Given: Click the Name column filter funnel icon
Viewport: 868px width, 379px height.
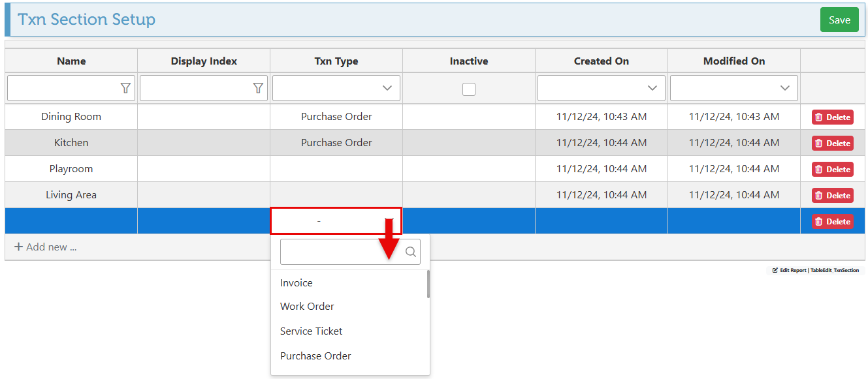Looking at the screenshot, I should pyautogui.click(x=125, y=88).
